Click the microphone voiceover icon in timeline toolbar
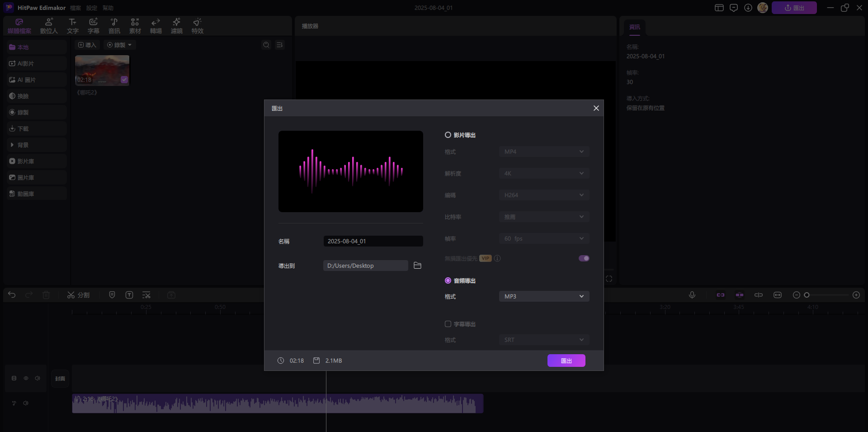The image size is (868, 432). 692,295
